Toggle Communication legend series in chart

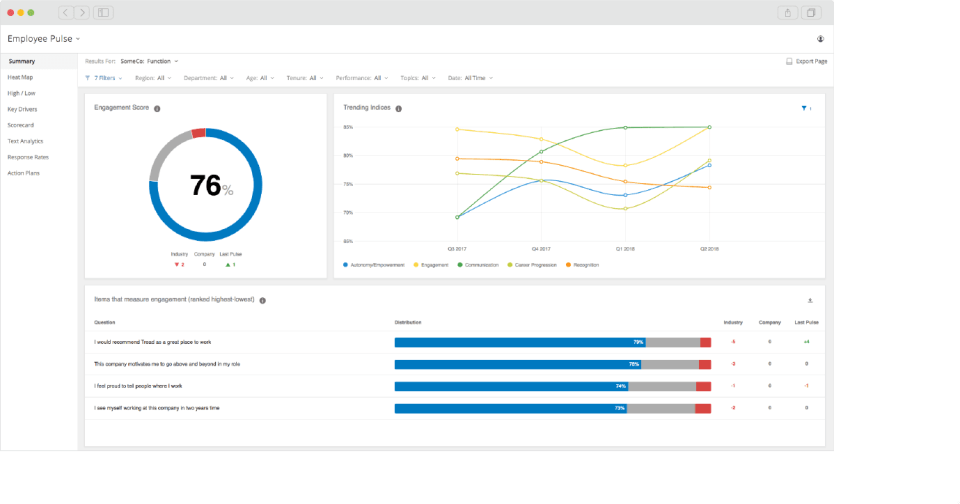point(478,265)
